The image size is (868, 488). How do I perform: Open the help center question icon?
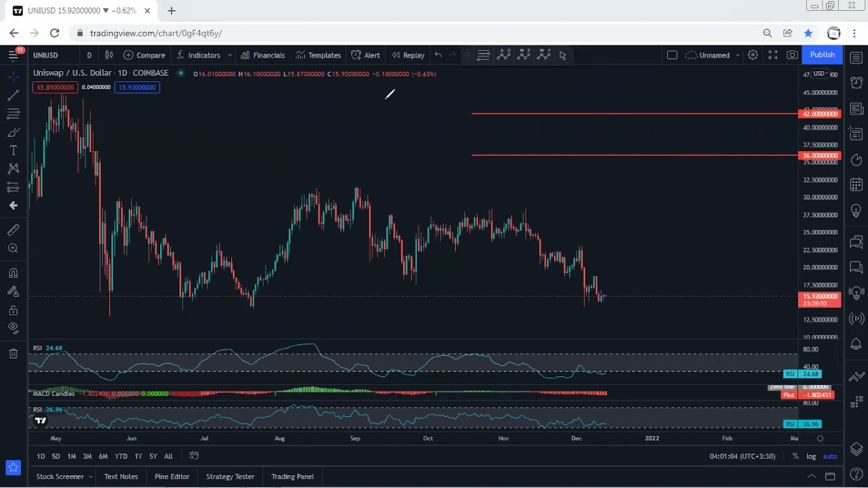click(856, 474)
